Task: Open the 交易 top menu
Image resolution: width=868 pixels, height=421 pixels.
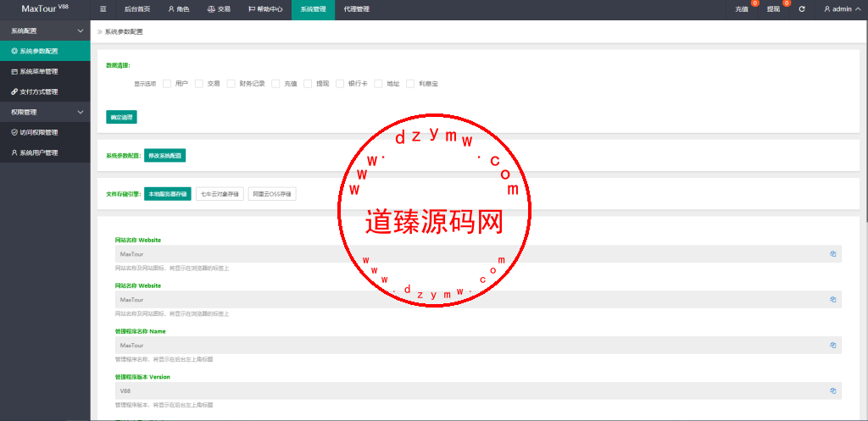Action: [x=219, y=9]
